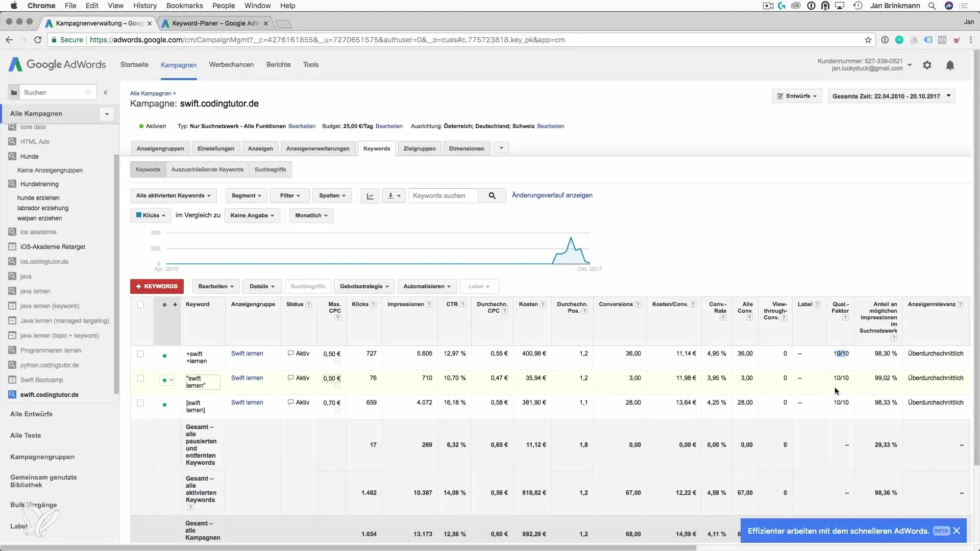Open the Klicks metric dropdown

(x=151, y=215)
